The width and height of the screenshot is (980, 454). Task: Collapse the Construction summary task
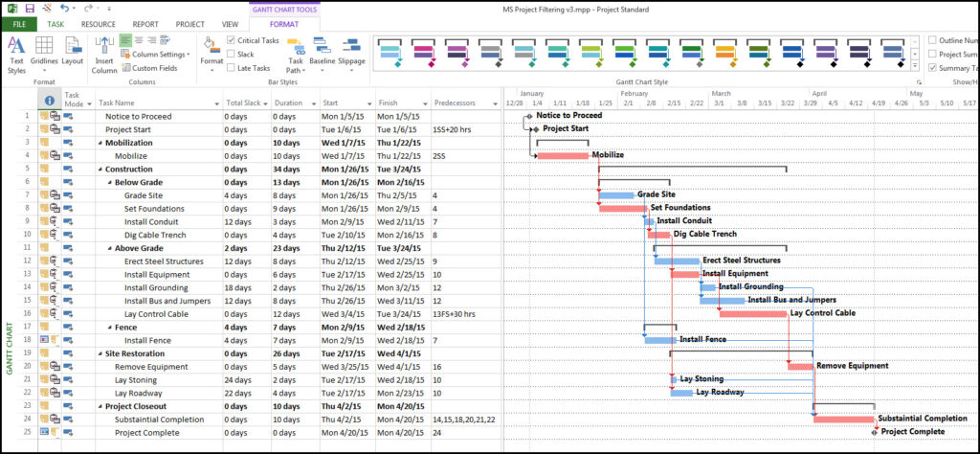pyautogui.click(x=100, y=170)
